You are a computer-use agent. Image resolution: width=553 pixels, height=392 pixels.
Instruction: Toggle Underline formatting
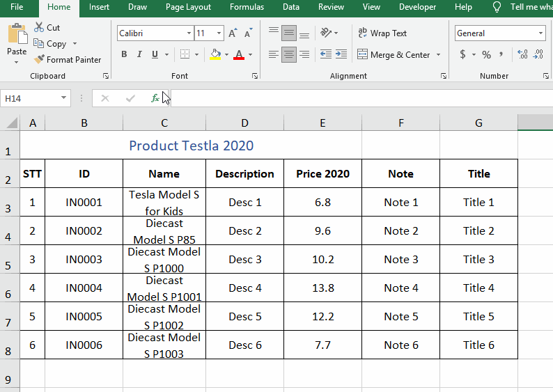click(155, 54)
